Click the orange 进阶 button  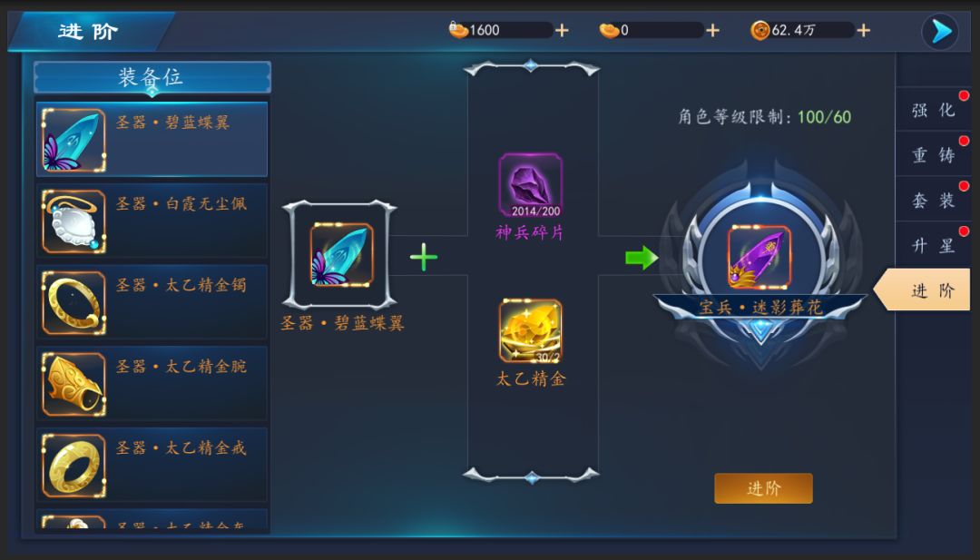(763, 488)
